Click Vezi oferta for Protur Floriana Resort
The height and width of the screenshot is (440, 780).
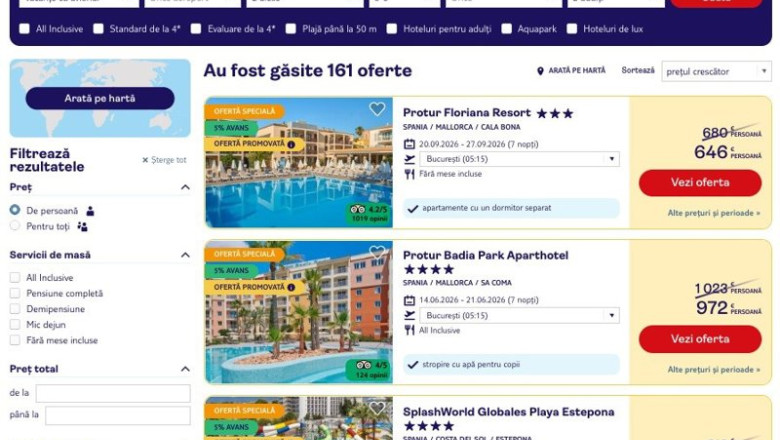[x=700, y=182]
